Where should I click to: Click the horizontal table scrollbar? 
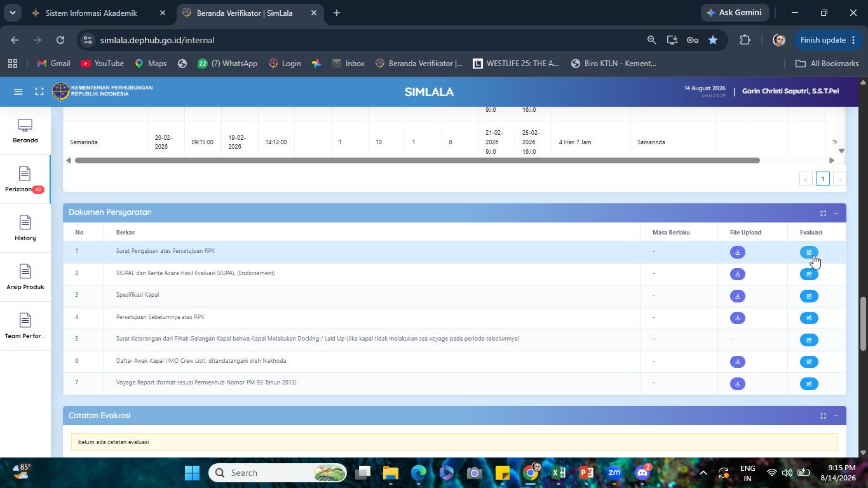pyautogui.click(x=417, y=160)
